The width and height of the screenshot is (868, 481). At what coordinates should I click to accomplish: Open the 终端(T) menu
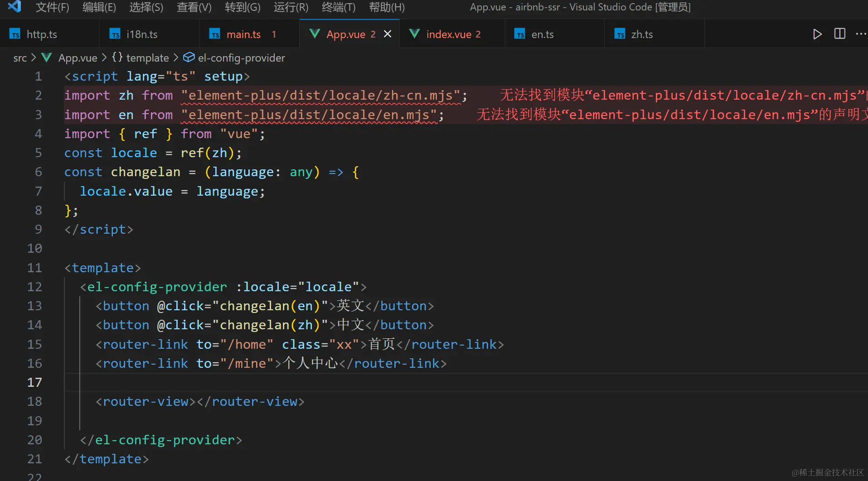338,7
